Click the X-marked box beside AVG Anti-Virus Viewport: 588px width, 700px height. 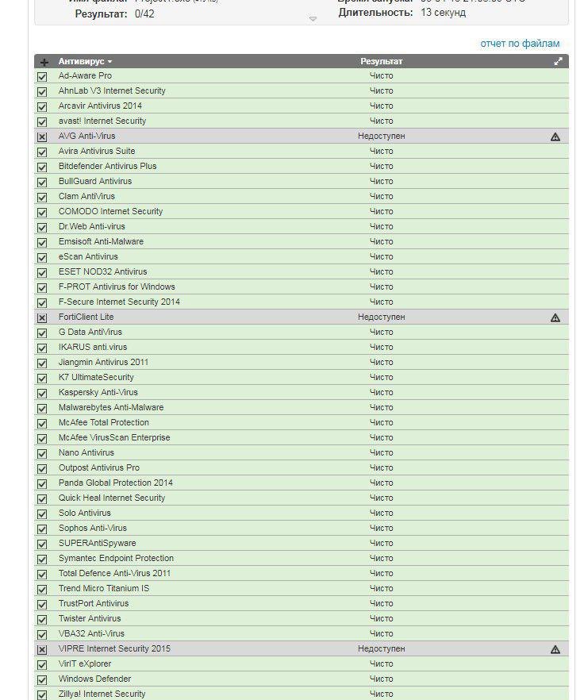[42, 137]
